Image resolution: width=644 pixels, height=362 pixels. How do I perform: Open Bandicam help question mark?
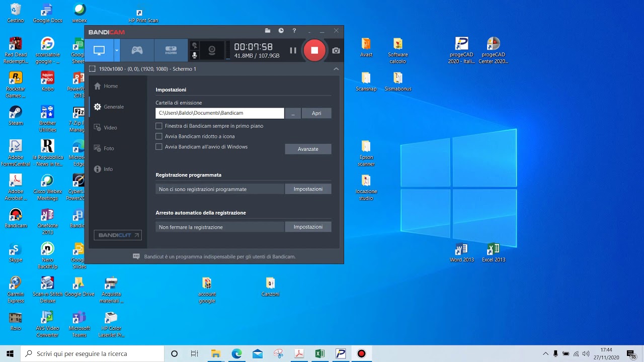294,31
